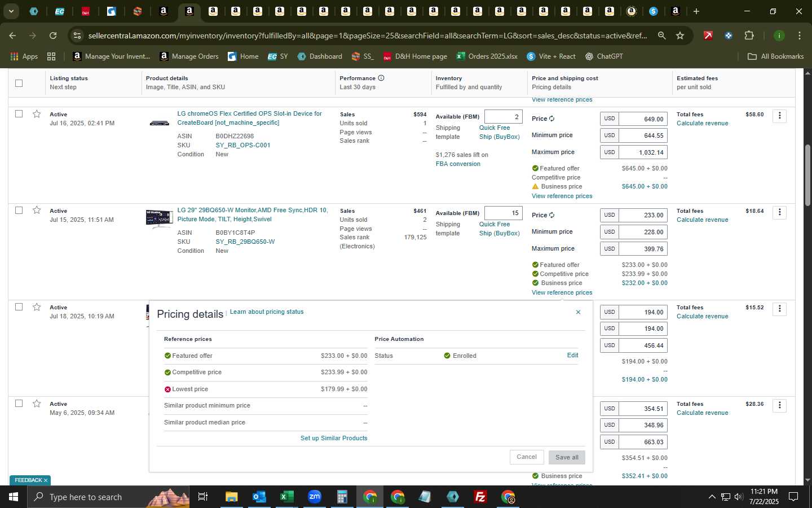Screen dimensions: 812x508
Task: Bookmark this page with star icon
Action: pos(680,36)
